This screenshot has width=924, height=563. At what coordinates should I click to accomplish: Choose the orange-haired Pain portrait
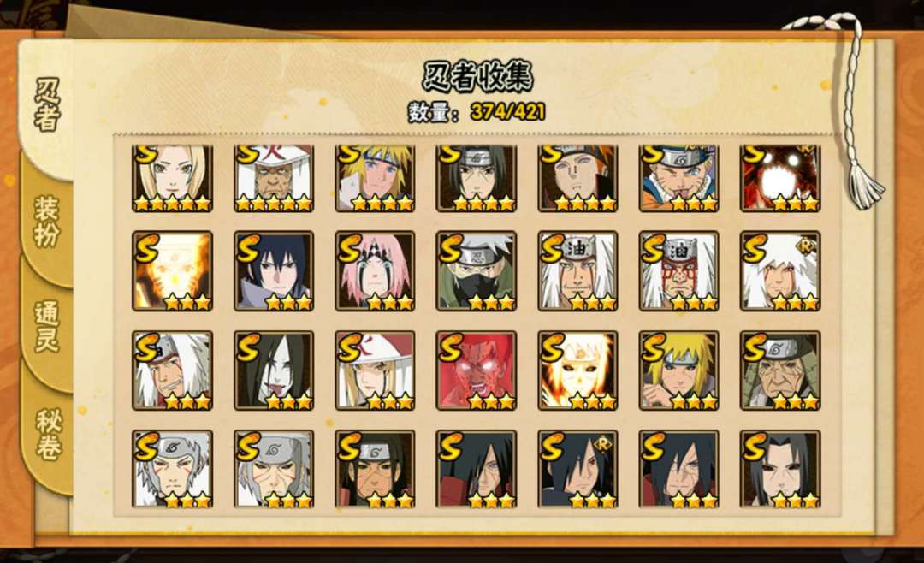[x=577, y=178]
